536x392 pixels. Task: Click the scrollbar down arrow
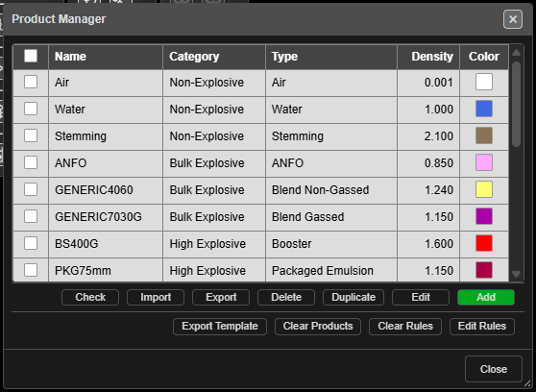tap(517, 275)
